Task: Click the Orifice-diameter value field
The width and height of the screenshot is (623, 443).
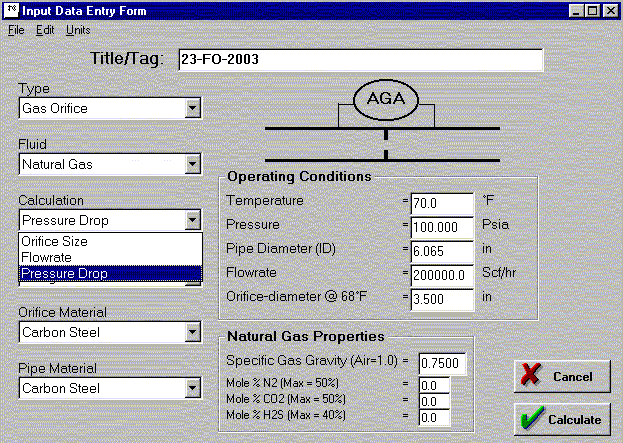Action: coord(442,299)
